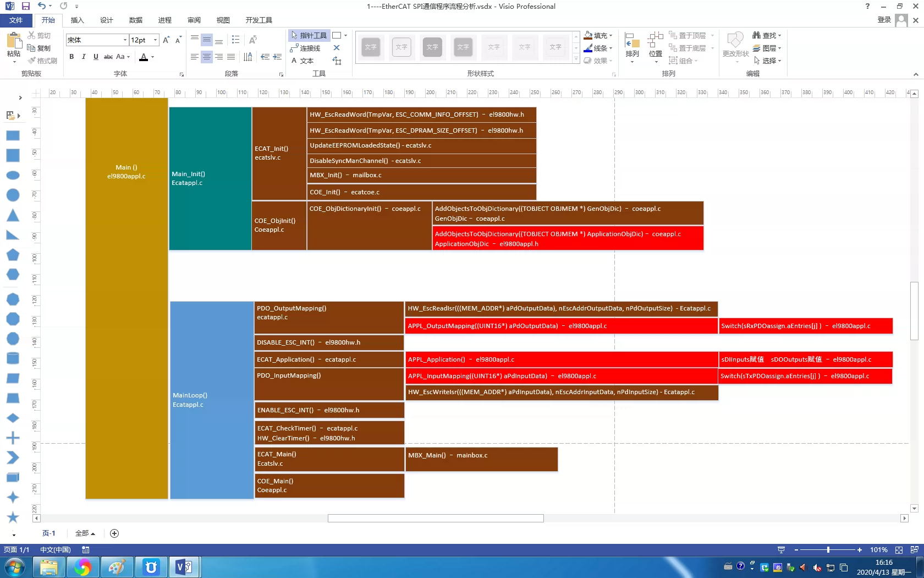Open the Insert (插入) ribbon tab
Image resolution: width=924 pixels, height=578 pixels.
[77, 20]
